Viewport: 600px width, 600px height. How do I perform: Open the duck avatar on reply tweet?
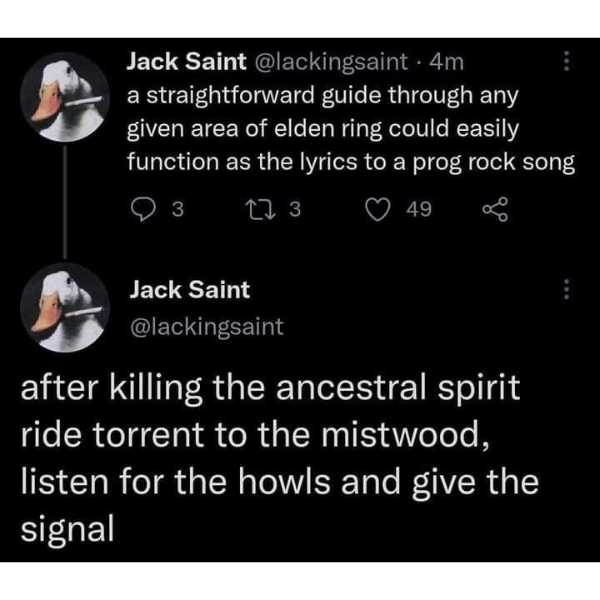(x=65, y=307)
